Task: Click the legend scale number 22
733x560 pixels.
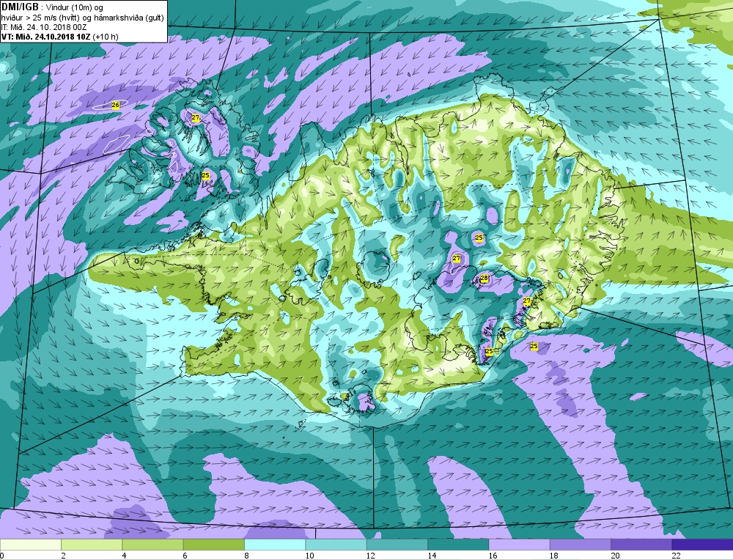Action: click(x=676, y=556)
